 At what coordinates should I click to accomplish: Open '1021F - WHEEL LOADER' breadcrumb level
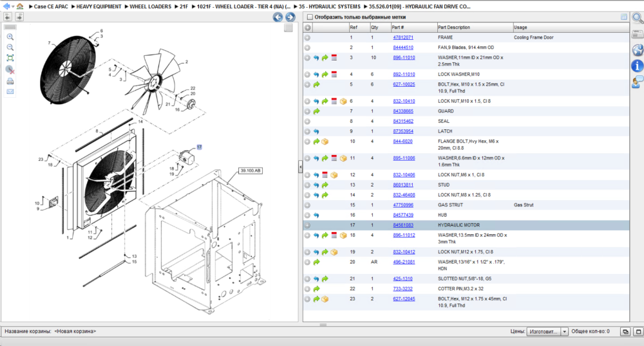click(x=243, y=6)
